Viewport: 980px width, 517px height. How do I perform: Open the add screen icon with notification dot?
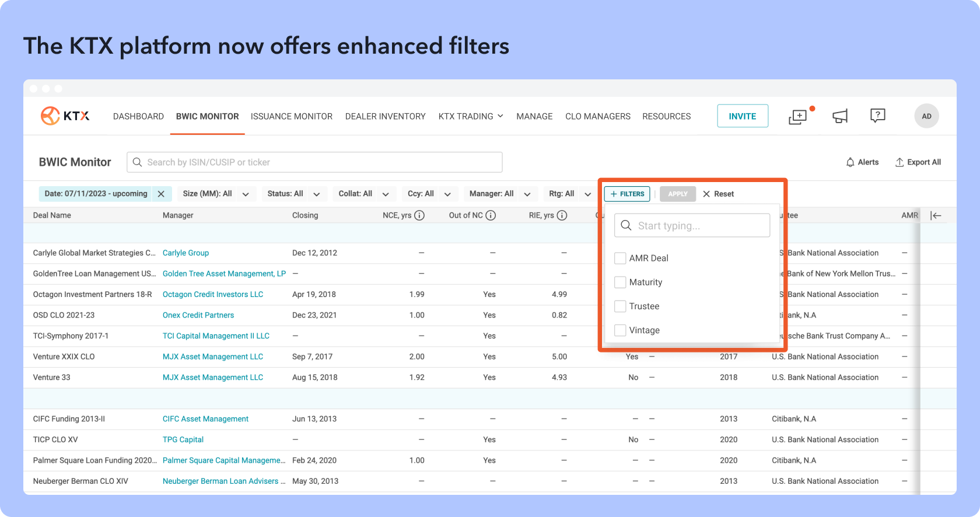tap(797, 117)
